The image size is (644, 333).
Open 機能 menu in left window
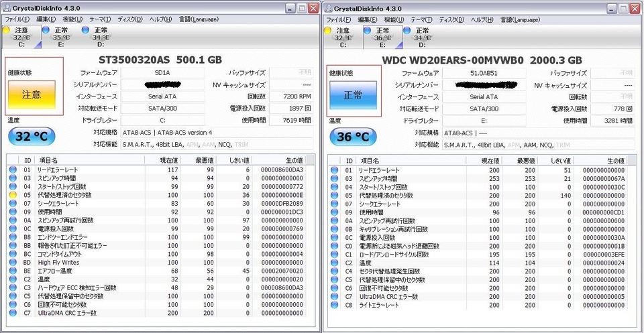[72, 19]
